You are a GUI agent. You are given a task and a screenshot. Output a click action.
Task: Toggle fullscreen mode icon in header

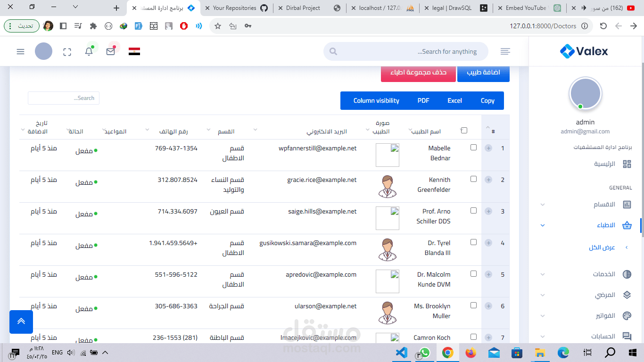click(67, 52)
